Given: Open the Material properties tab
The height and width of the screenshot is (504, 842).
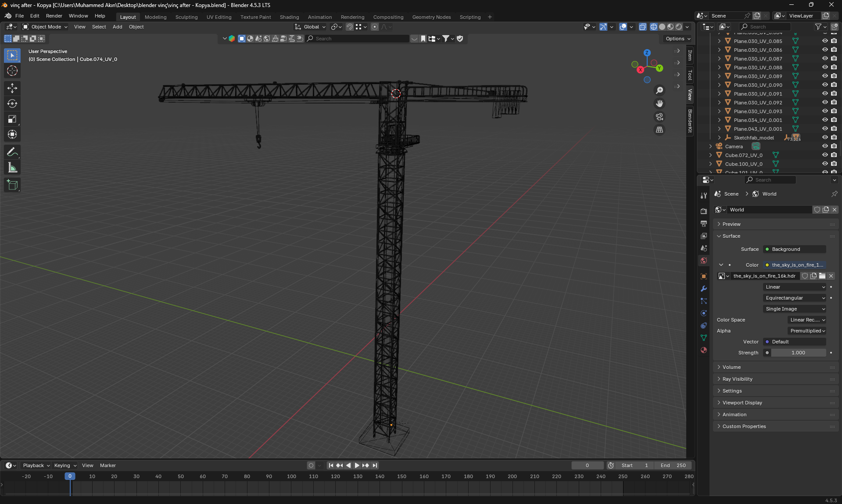Looking at the screenshot, I should click(704, 350).
